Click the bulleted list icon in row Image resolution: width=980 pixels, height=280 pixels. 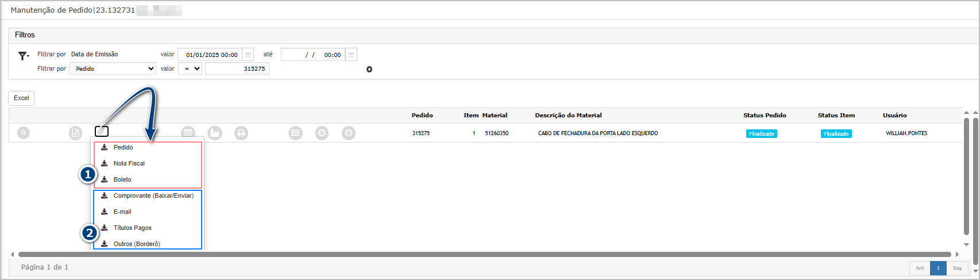pos(295,133)
